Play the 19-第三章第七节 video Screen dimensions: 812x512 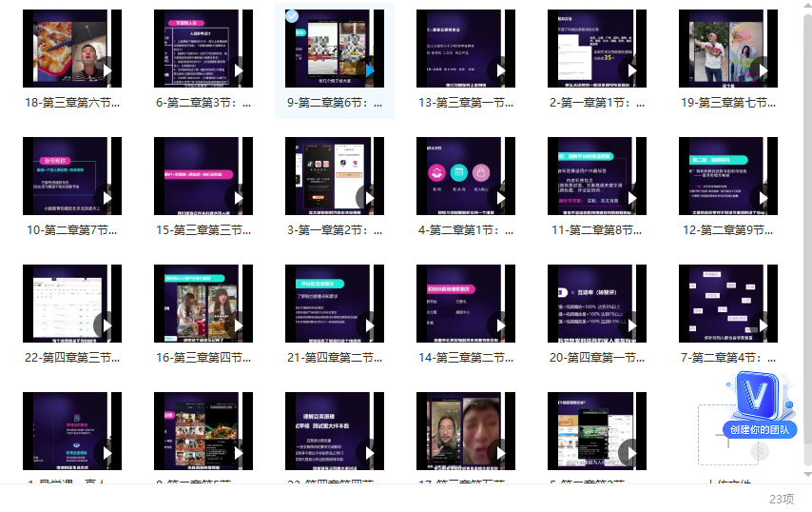tap(763, 70)
